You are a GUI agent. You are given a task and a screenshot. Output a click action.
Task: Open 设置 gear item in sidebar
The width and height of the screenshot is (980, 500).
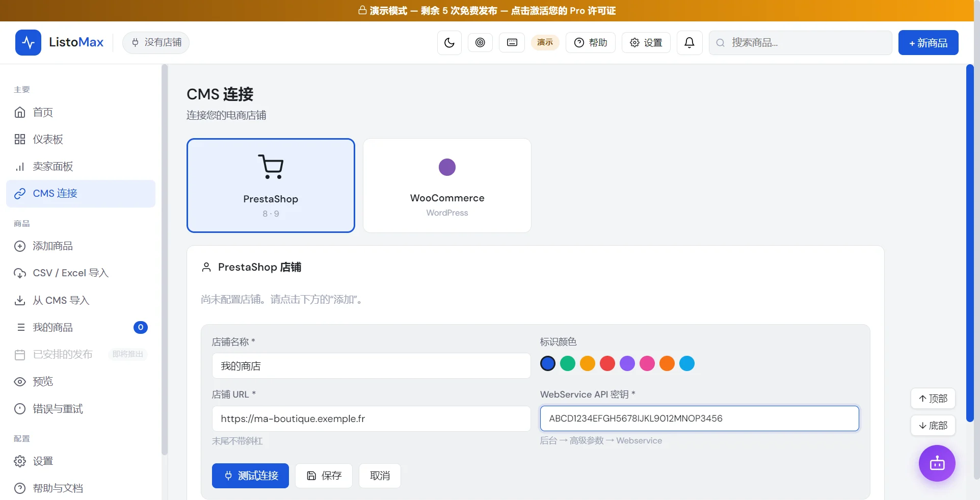(81, 461)
